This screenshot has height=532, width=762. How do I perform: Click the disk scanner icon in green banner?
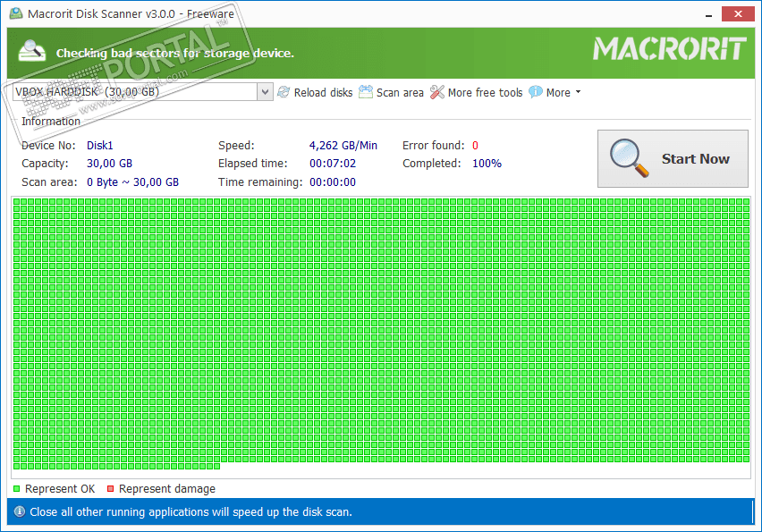[32, 51]
